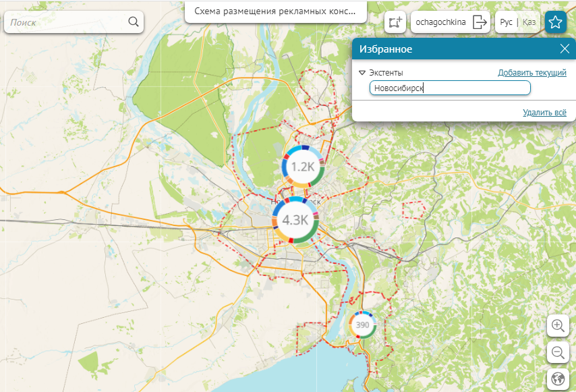Click the ochagochkina username label
The height and width of the screenshot is (392, 576).
point(441,22)
